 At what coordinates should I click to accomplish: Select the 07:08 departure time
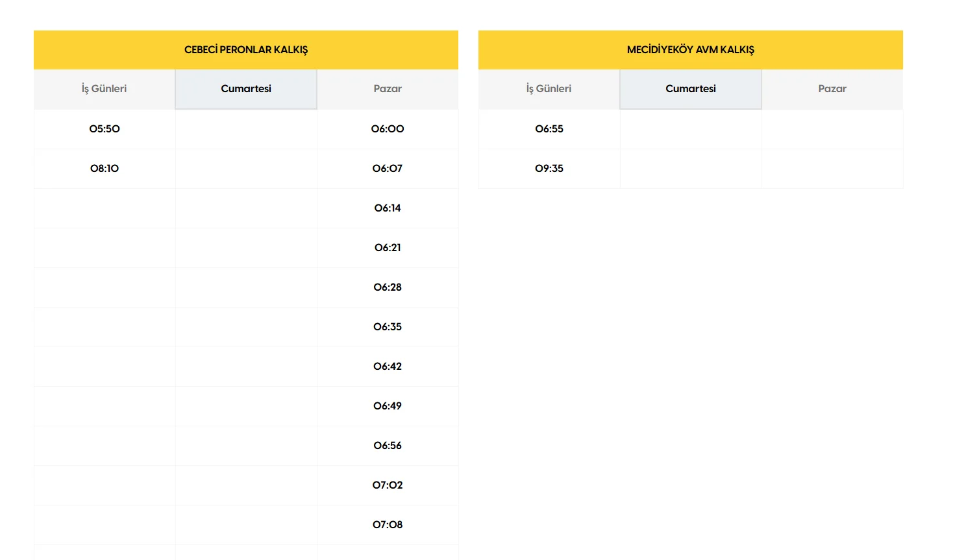point(388,525)
